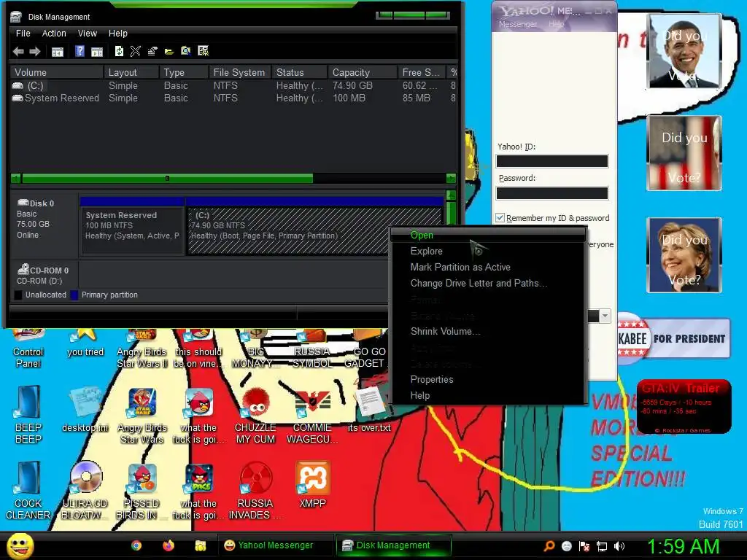The width and height of the screenshot is (747, 560).
Task: Click the Forward arrow in Disk Management toolbar
Action: [x=35, y=52]
